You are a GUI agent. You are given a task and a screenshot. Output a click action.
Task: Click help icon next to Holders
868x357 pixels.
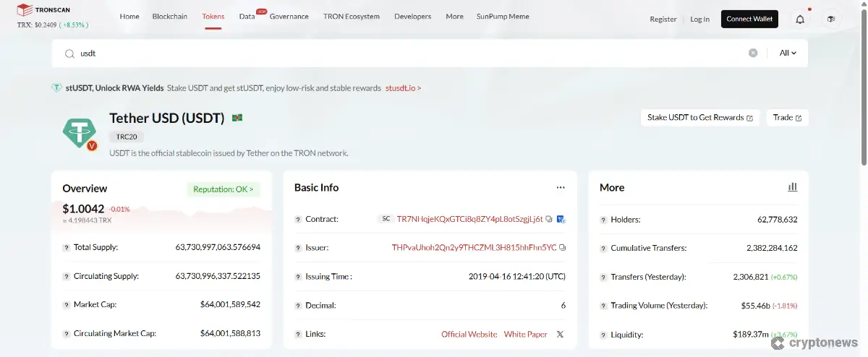[603, 220]
